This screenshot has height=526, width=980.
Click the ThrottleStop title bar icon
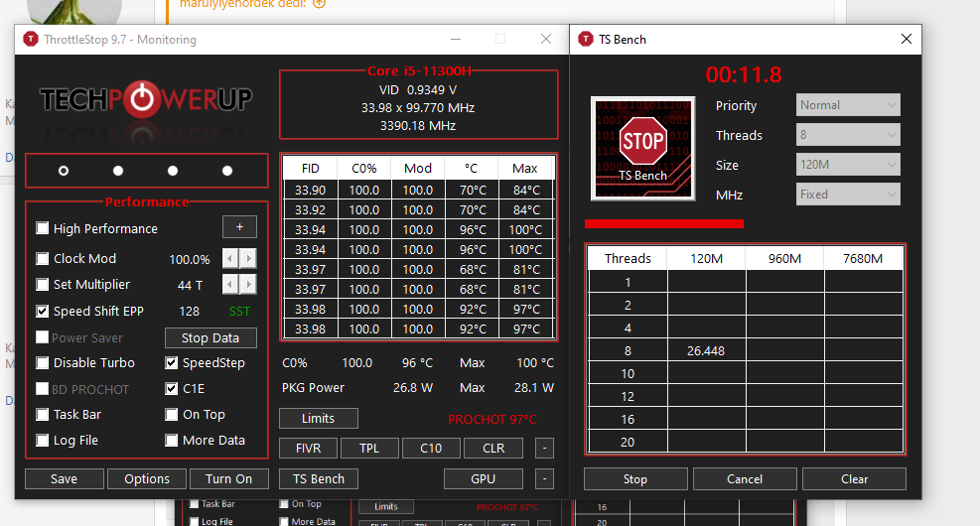(x=30, y=40)
